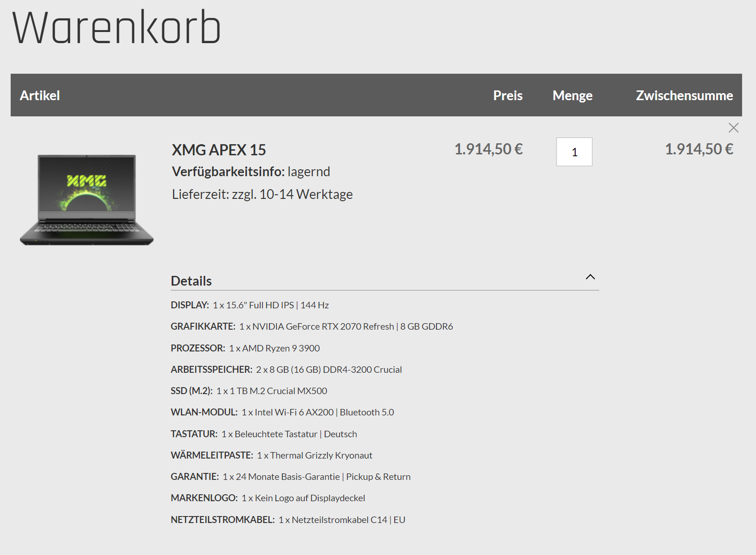The width and height of the screenshot is (756, 555).
Task: Open the XMG APEX 15 laptop thumbnail
Action: tap(87, 200)
